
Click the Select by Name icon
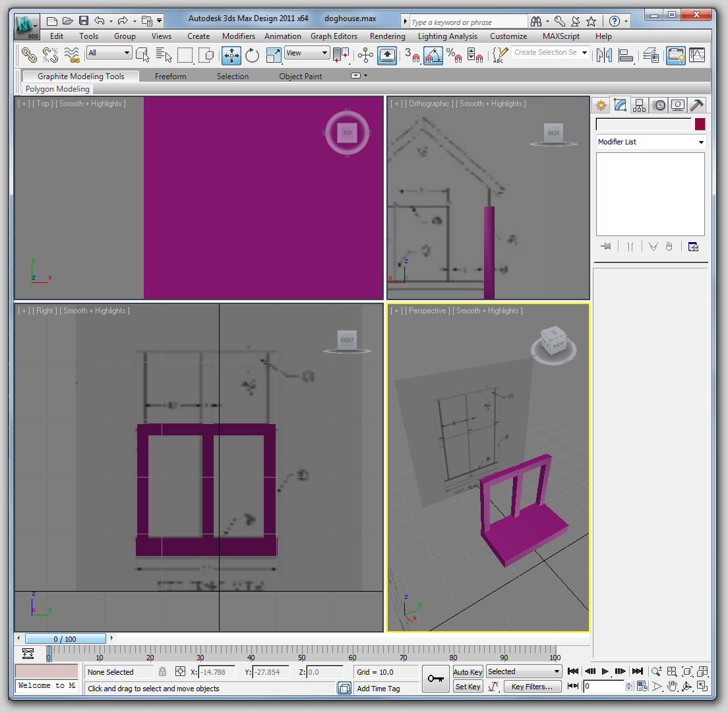pos(164,55)
